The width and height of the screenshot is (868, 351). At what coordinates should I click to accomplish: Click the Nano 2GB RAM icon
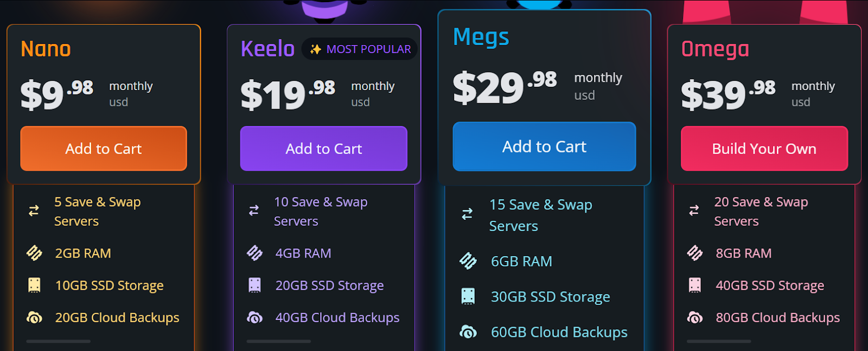coord(34,253)
